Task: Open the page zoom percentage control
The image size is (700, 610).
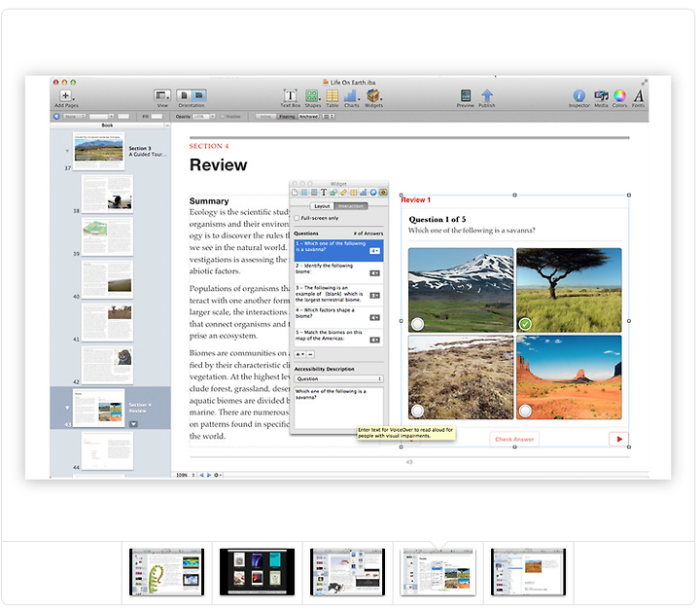Action: tap(186, 475)
